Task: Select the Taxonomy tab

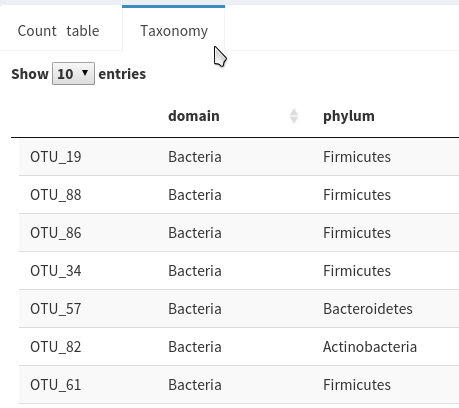Action: tap(174, 31)
